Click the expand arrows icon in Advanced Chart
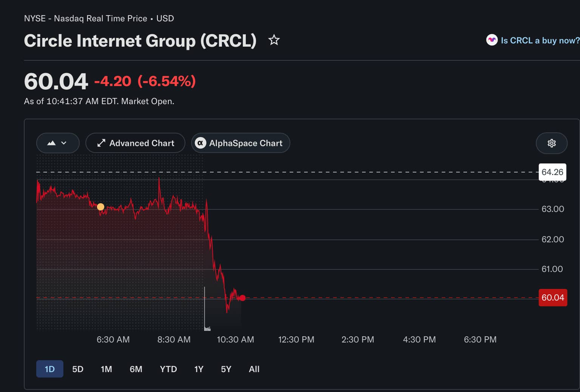This screenshot has width=580, height=392. (101, 143)
